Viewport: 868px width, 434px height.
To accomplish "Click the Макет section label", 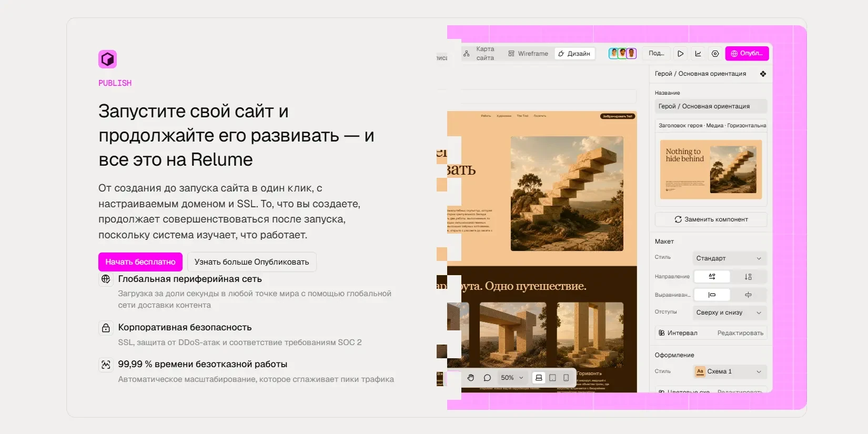I will 664,241.
